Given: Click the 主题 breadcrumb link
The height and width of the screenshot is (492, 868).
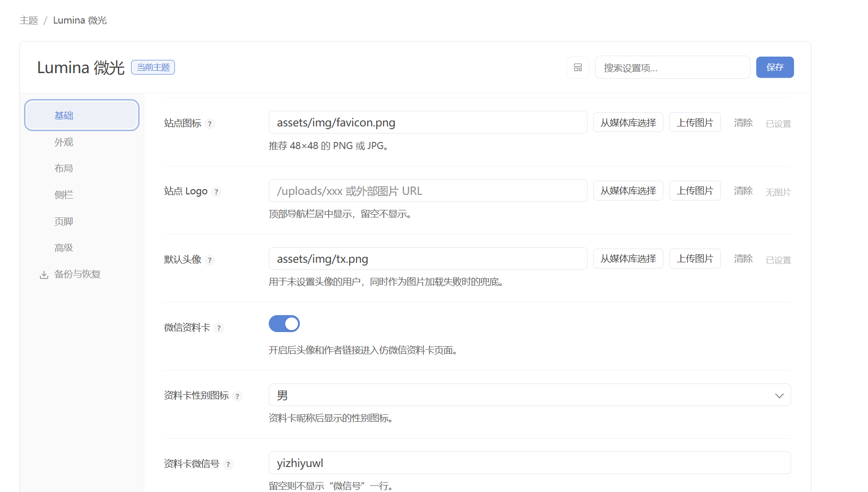Looking at the screenshot, I should tap(29, 20).
